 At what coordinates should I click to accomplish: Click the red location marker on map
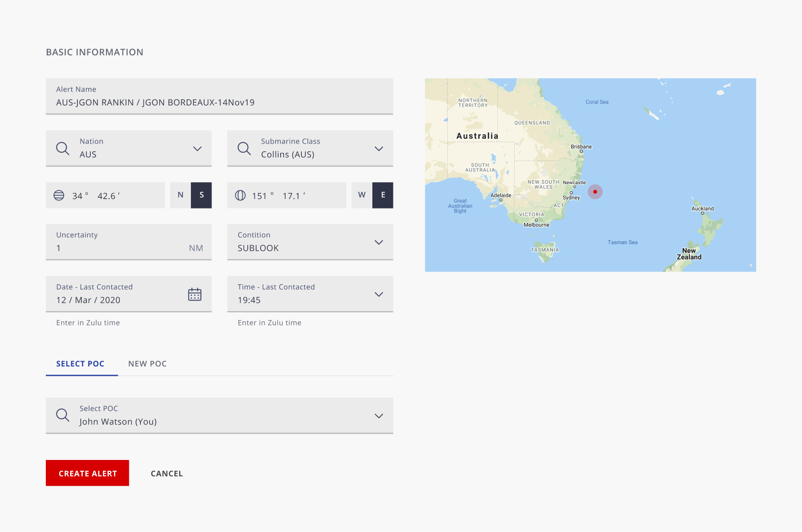595,192
